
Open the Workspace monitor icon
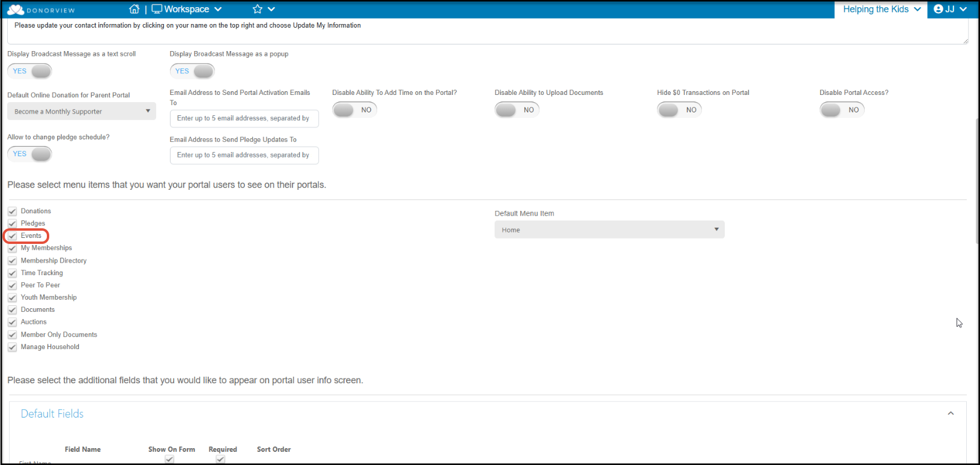(x=157, y=9)
